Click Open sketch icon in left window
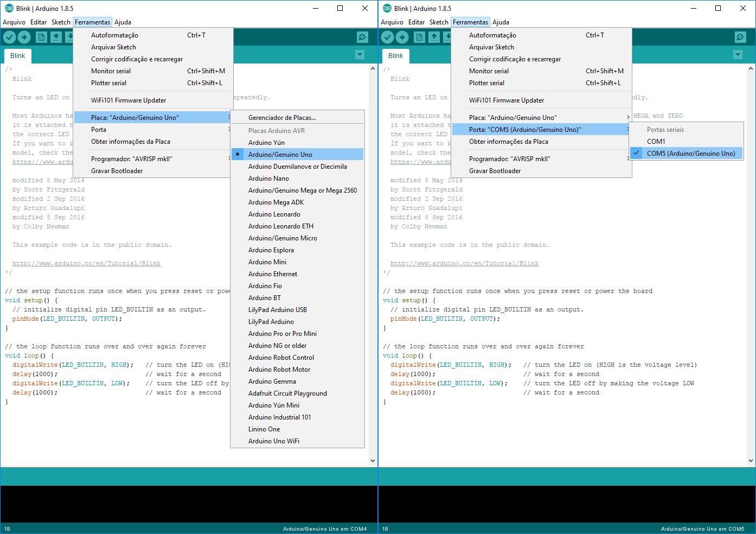756x534 pixels. pos(56,37)
